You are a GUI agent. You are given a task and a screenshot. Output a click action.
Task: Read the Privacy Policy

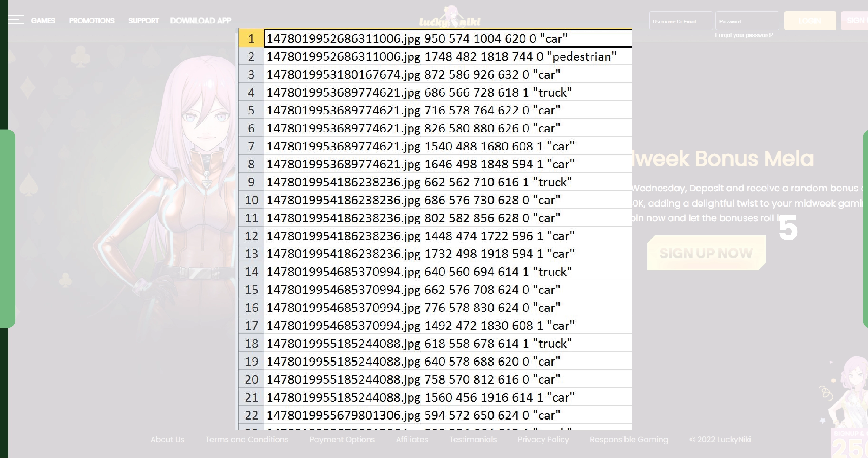pos(543,440)
